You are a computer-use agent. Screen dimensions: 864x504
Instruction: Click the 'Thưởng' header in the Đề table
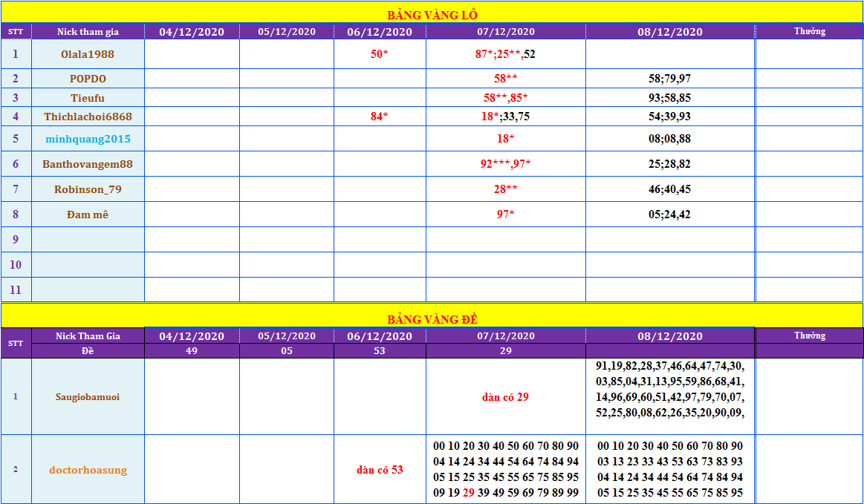click(x=810, y=336)
